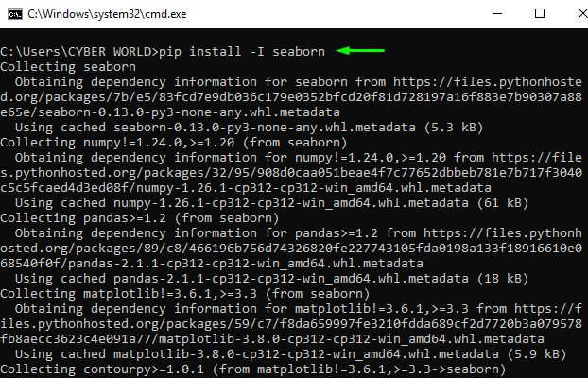Click 'Using cached seaborn-0.13.0' line
This screenshot has width=588, height=378.
pos(249,128)
